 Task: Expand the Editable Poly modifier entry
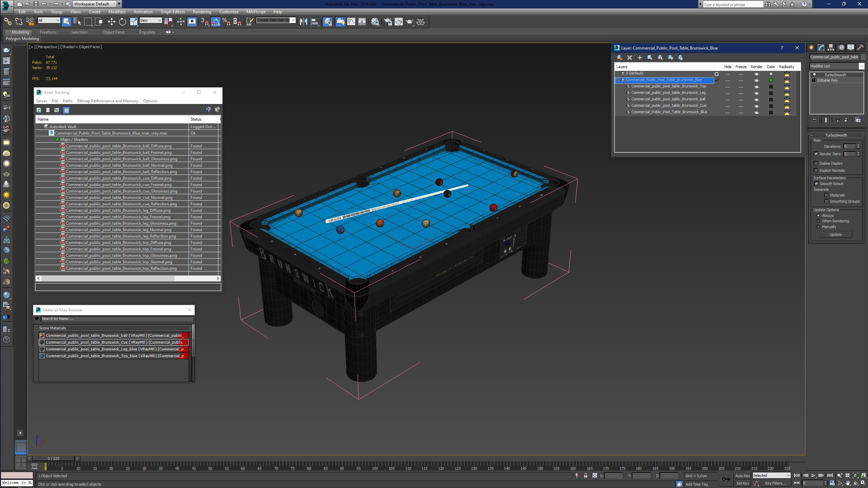tap(814, 80)
